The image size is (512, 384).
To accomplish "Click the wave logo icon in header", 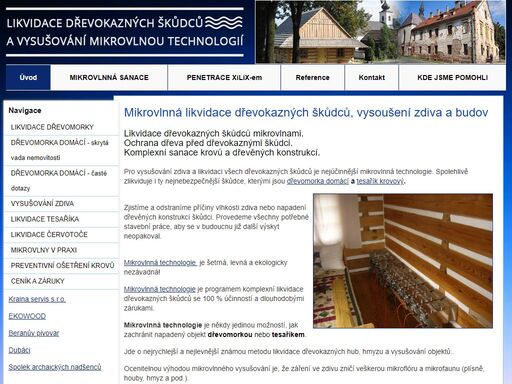I will (x=224, y=23).
